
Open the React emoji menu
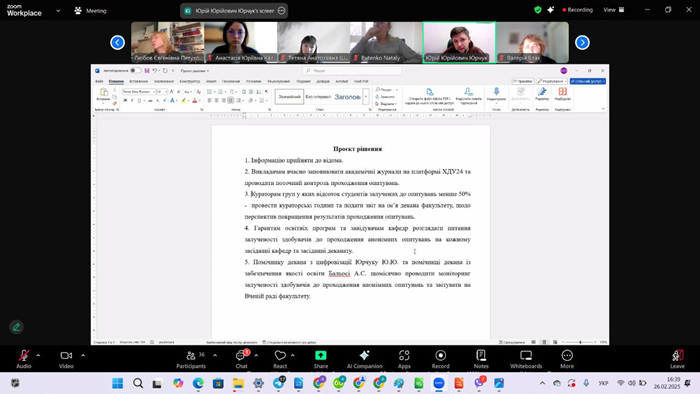tap(280, 359)
